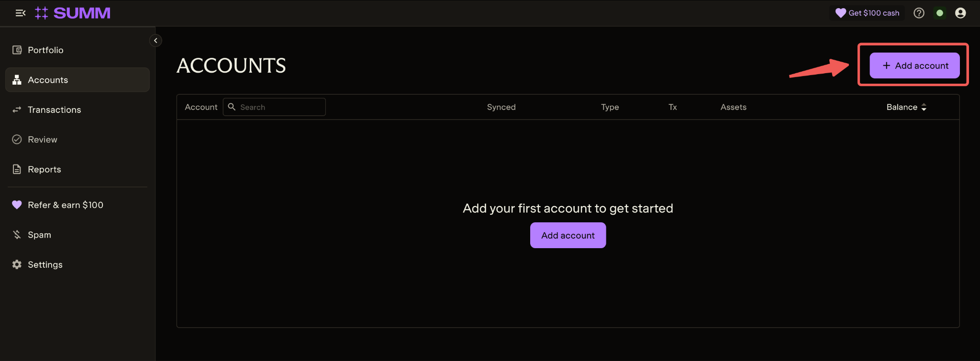This screenshot has width=980, height=361.
Task: Click the green status indicator dot
Action: coord(940,13)
